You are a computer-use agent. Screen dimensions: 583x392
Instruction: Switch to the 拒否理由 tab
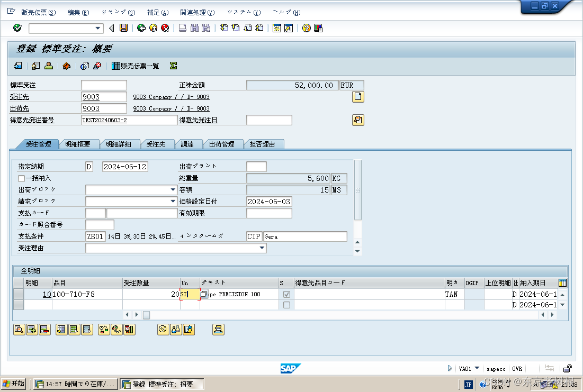[x=262, y=144]
